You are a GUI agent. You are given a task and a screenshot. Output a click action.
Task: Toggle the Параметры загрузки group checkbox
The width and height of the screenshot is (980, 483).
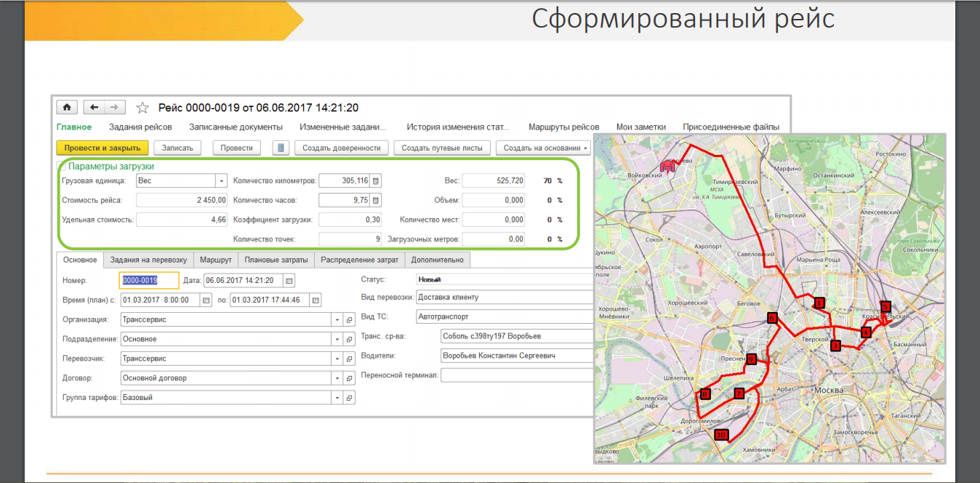[63, 167]
